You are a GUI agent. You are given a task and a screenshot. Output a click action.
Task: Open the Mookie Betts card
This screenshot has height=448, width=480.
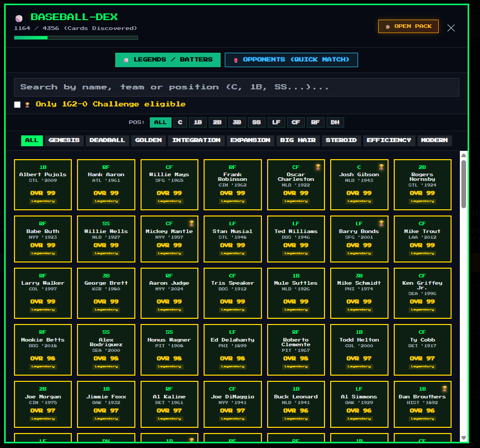pyautogui.click(x=43, y=350)
